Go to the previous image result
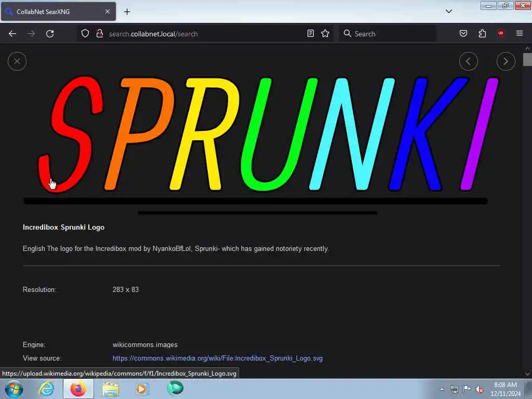 tap(468, 61)
